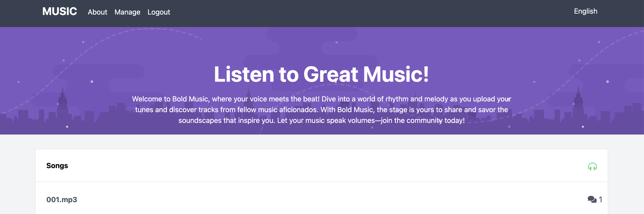This screenshot has height=214, width=644.
Task: Click the word 'Listen' in the headline
Action: click(244, 74)
